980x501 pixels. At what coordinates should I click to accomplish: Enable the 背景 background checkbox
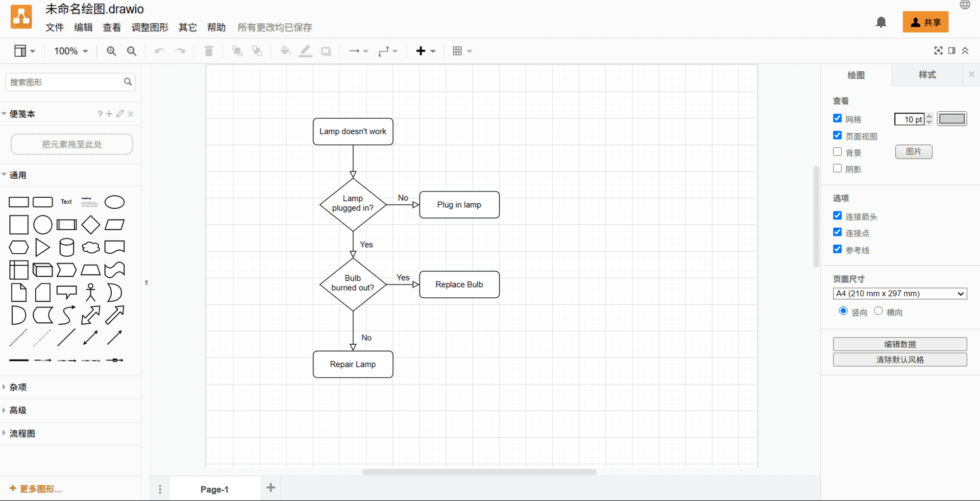pyautogui.click(x=837, y=152)
